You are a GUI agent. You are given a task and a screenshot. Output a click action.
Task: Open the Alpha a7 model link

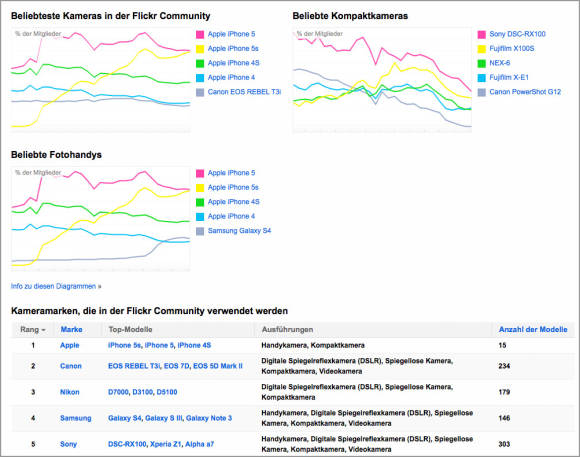(199, 444)
